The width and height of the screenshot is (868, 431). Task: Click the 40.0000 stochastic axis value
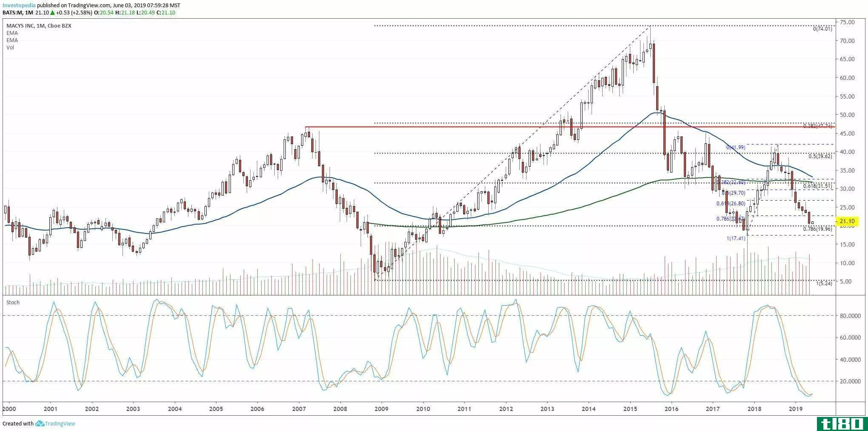coord(850,360)
